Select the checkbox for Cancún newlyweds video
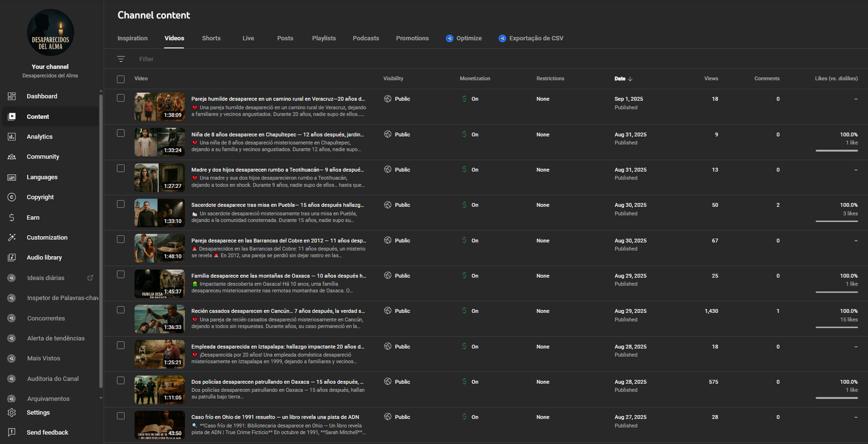This screenshot has width=868, height=444. tap(120, 310)
